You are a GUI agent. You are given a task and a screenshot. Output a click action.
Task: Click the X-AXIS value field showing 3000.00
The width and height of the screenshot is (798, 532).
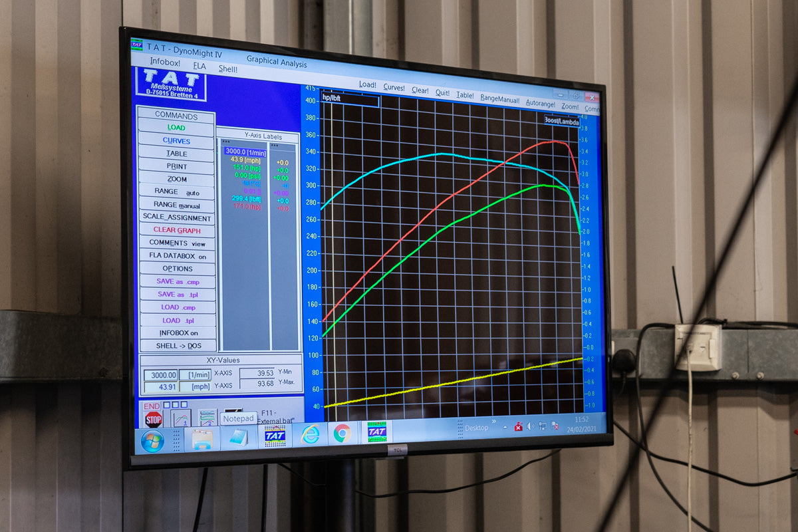[x=160, y=375]
